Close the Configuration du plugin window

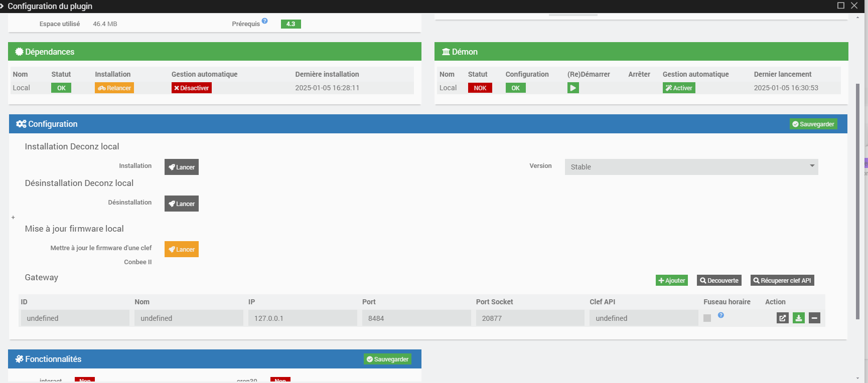tap(854, 6)
